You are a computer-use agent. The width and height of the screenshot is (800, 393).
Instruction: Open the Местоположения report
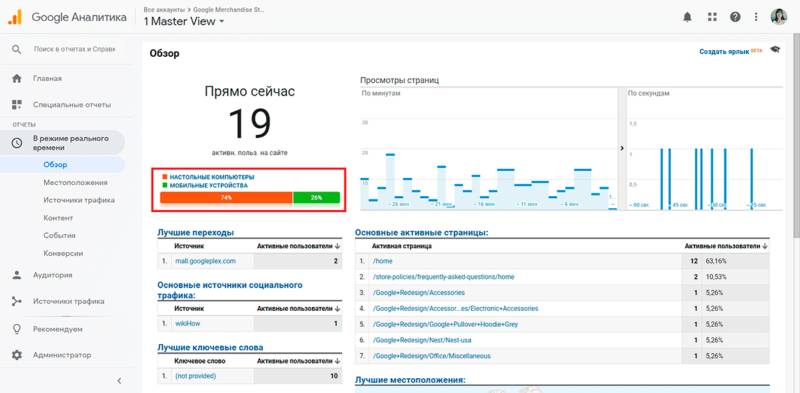tap(76, 182)
